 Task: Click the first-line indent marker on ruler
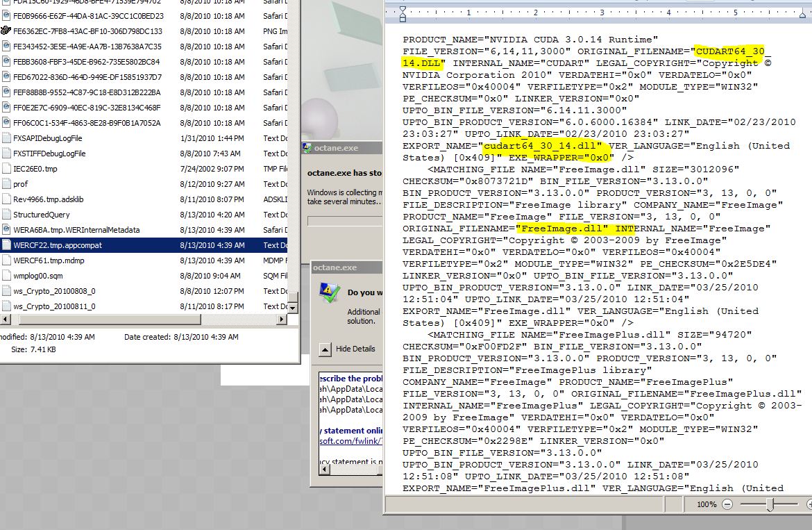point(403,10)
